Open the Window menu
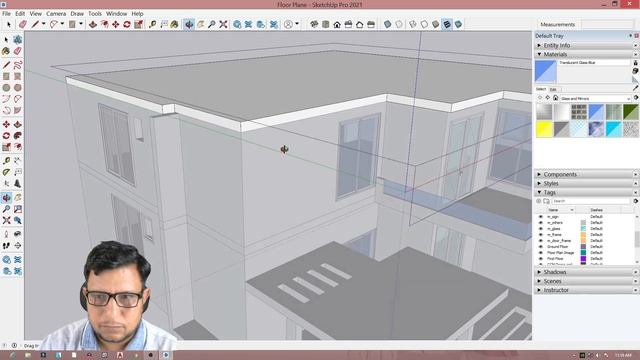Image resolution: width=640 pixels, height=360 pixels. point(116,13)
